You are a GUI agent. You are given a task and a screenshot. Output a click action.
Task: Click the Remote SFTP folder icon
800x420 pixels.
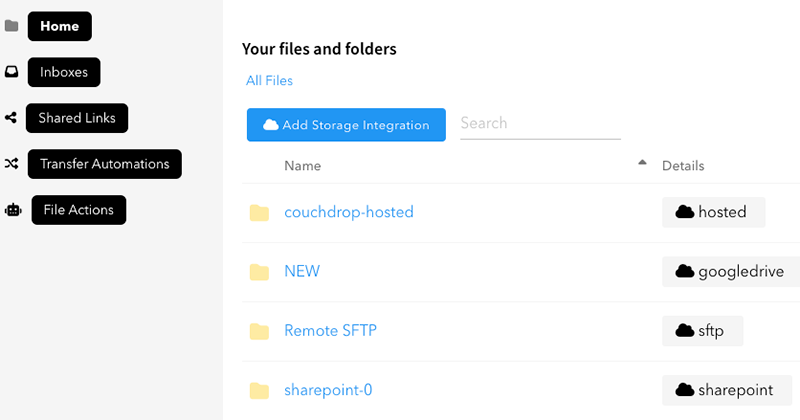tap(259, 331)
